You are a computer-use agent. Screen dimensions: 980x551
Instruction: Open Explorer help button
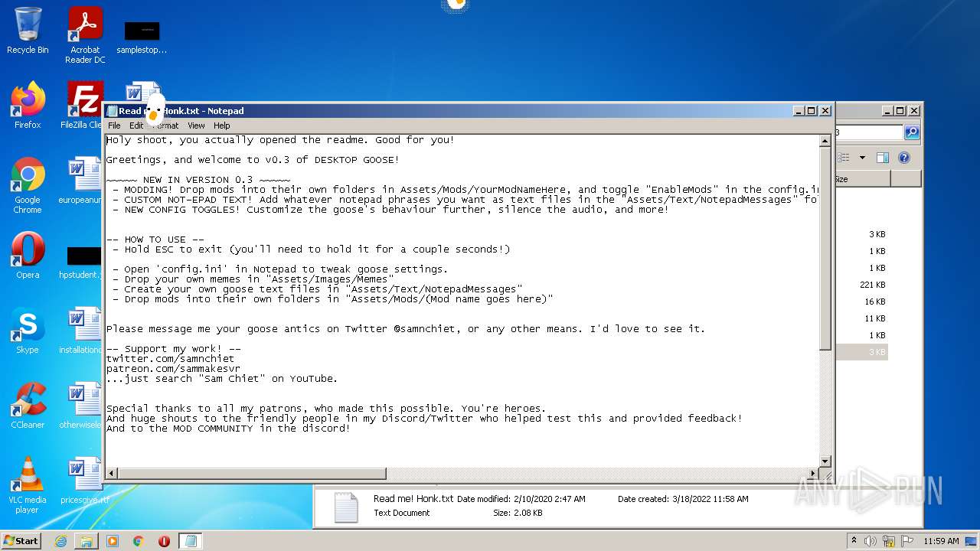click(903, 158)
